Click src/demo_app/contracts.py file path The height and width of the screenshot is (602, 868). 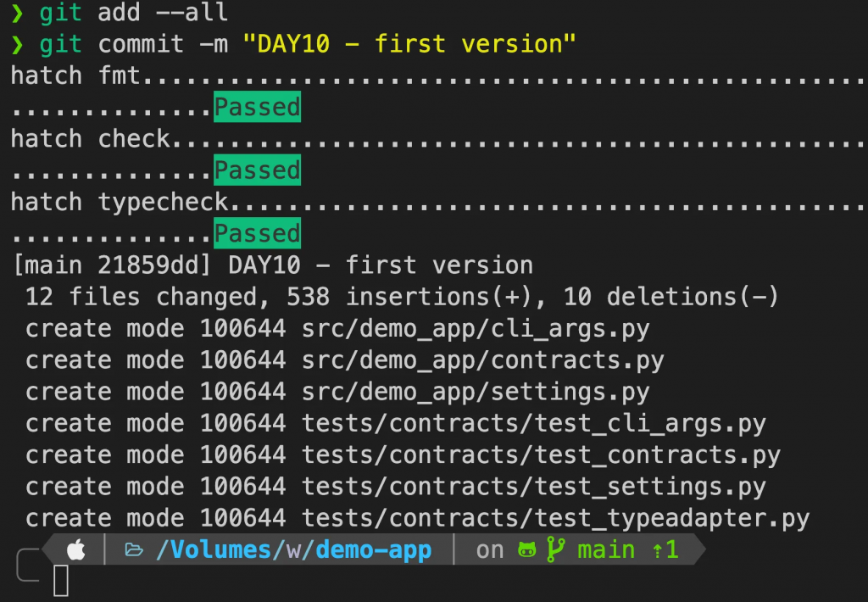point(482,360)
